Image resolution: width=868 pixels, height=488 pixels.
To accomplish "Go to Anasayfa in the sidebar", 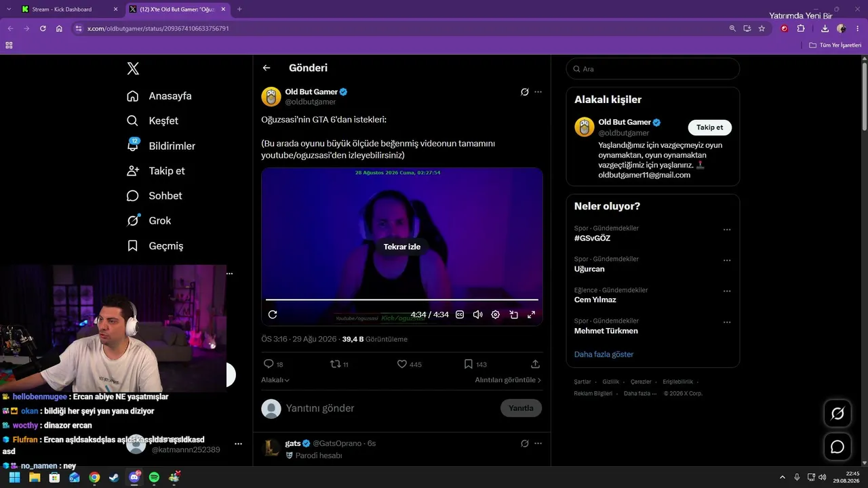I will (159, 96).
